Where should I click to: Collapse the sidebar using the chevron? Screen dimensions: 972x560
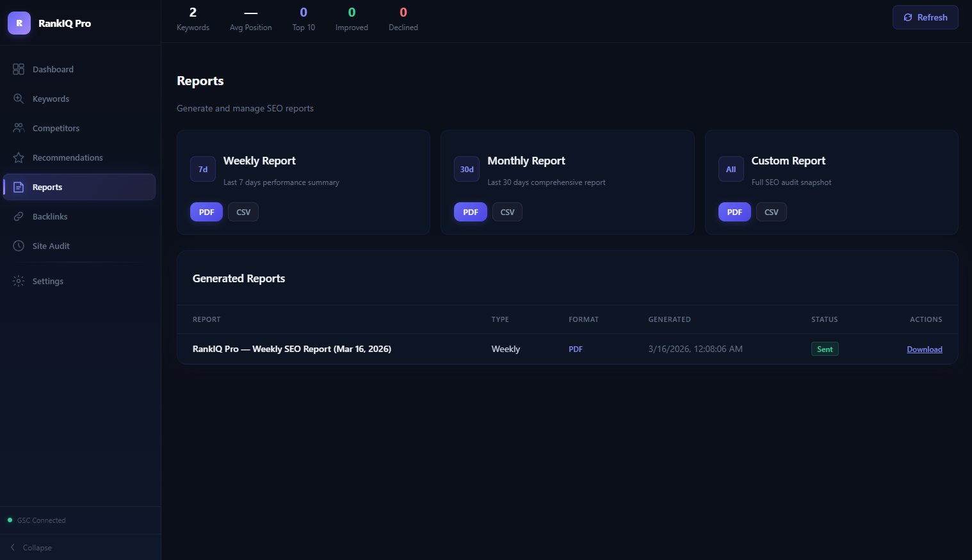tap(13, 547)
